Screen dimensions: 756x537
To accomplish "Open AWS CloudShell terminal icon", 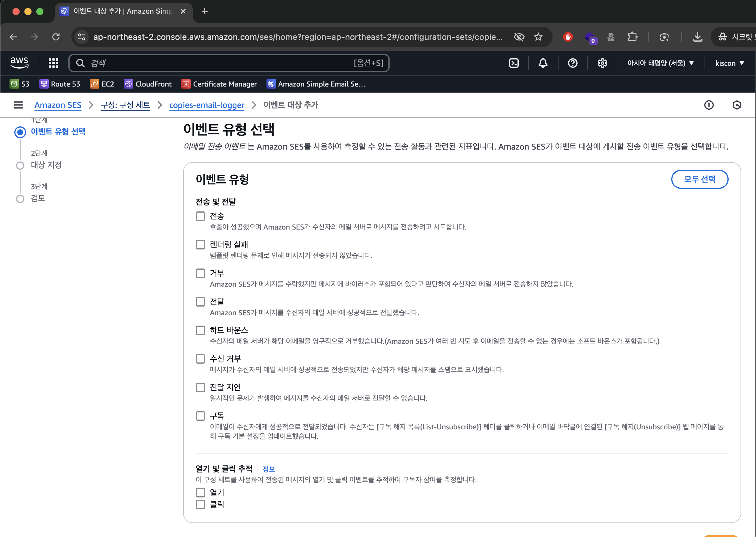I will coord(514,63).
